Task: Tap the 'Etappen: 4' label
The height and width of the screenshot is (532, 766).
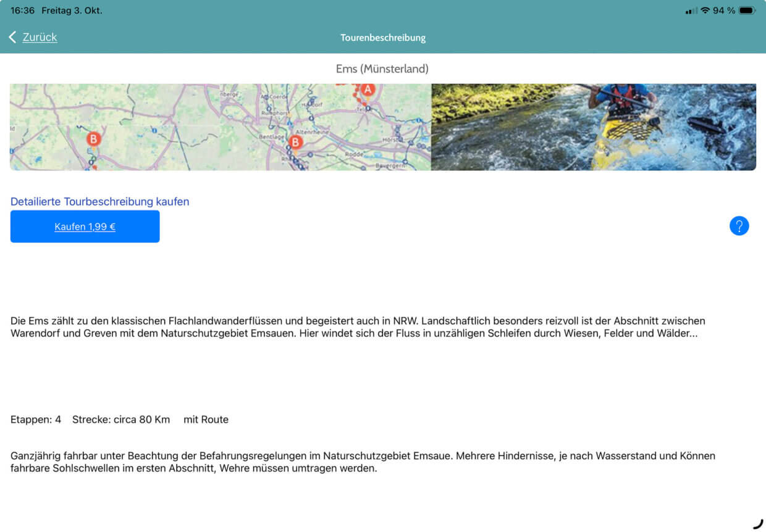Action: point(36,420)
